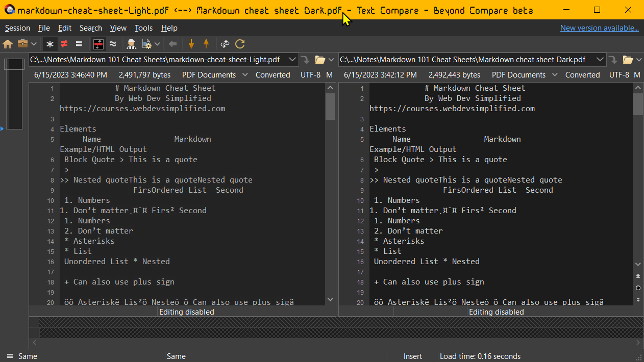The width and height of the screenshot is (644, 362).
Task: Click left pane load-path arrow icon
Action: point(305,60)
